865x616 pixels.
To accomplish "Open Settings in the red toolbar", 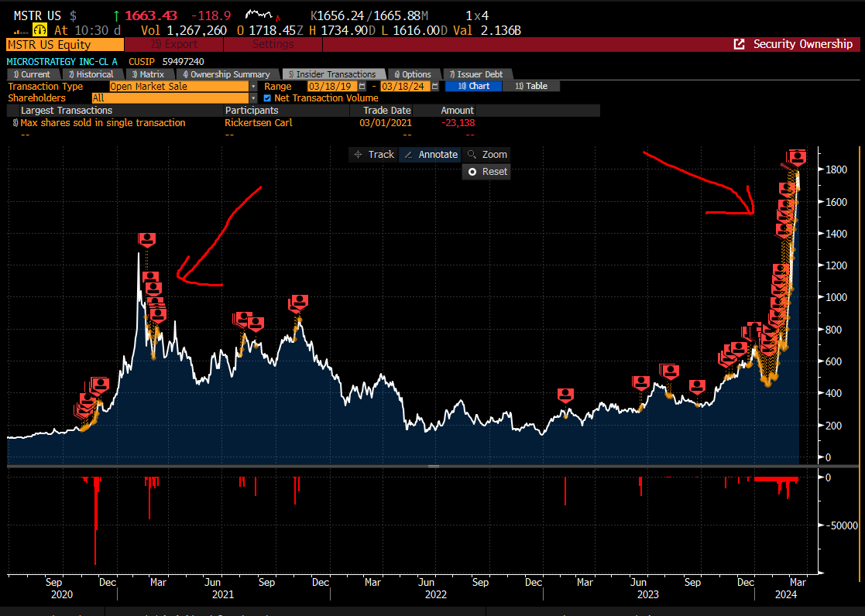I will coord(273,44).
